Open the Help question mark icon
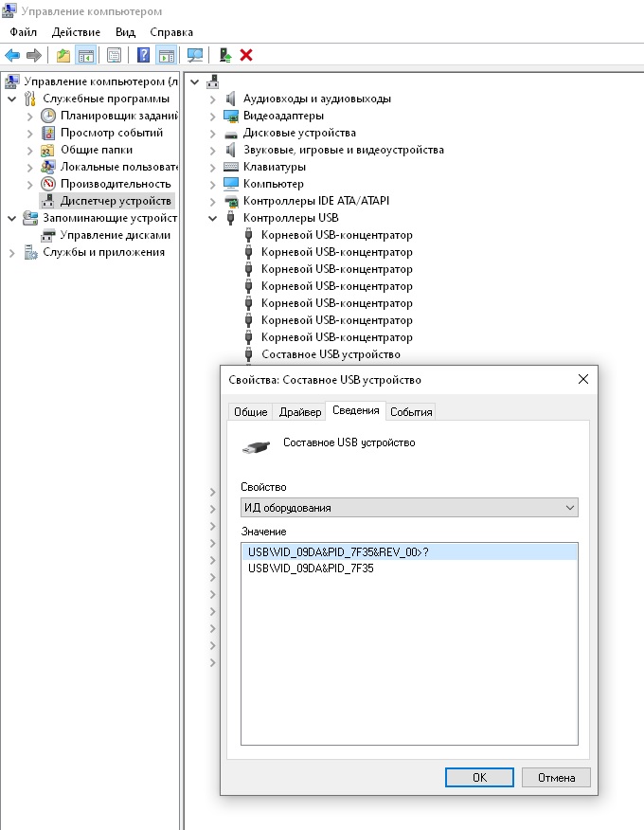The width and height of the screenshot is (644, 830). [x=143, y=55]
